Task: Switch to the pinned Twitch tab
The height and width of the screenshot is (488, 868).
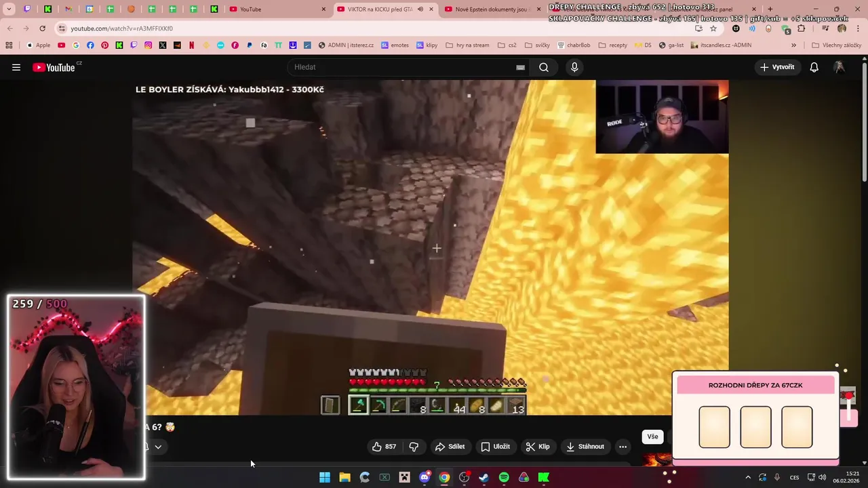Action: [27, 9]
